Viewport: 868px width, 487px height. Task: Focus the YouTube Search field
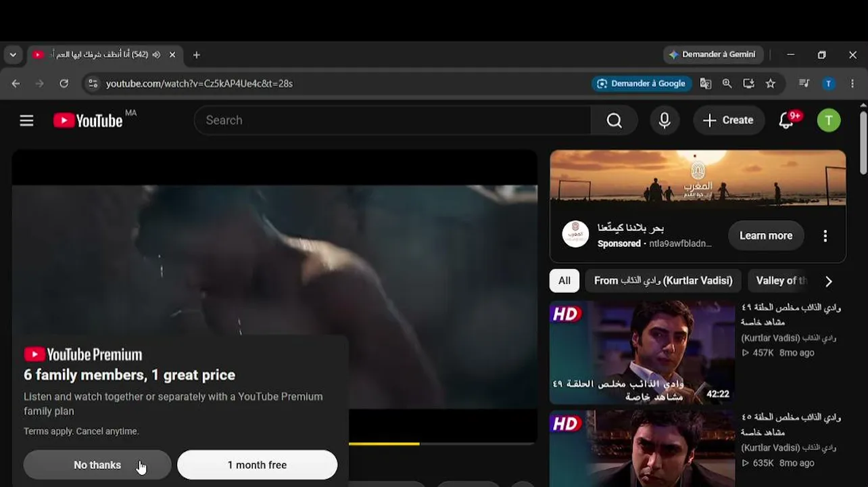(392, 120)
